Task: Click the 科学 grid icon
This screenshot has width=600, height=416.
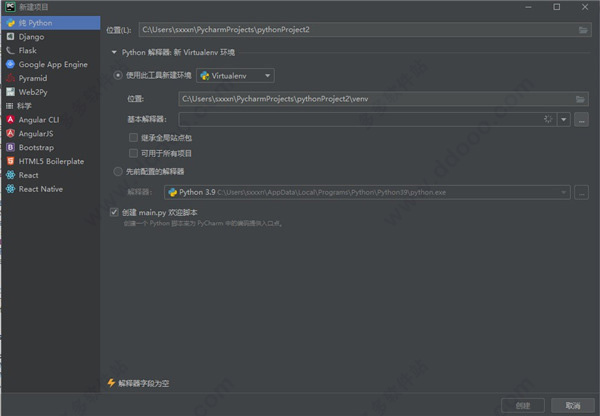Action: 10,106
